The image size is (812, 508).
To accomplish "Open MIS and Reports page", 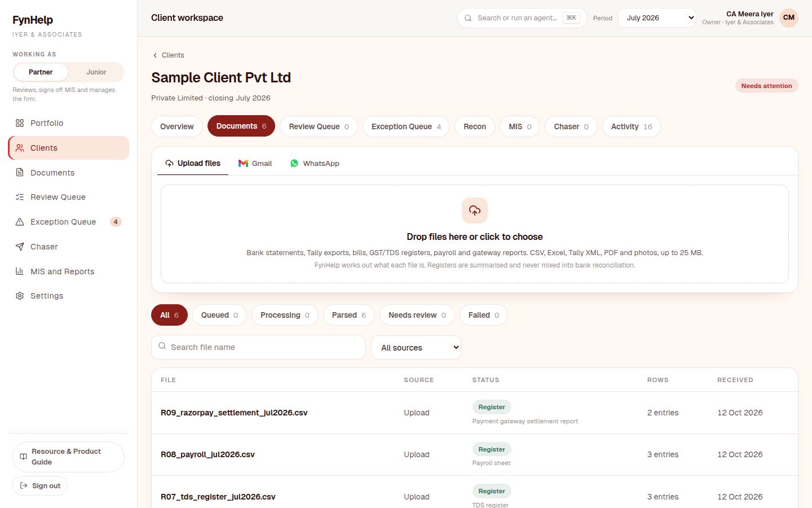I will 68,271.
